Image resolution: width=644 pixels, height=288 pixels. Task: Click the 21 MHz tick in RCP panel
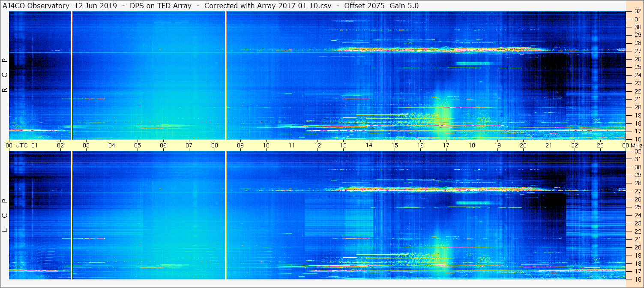click(638, 99)
